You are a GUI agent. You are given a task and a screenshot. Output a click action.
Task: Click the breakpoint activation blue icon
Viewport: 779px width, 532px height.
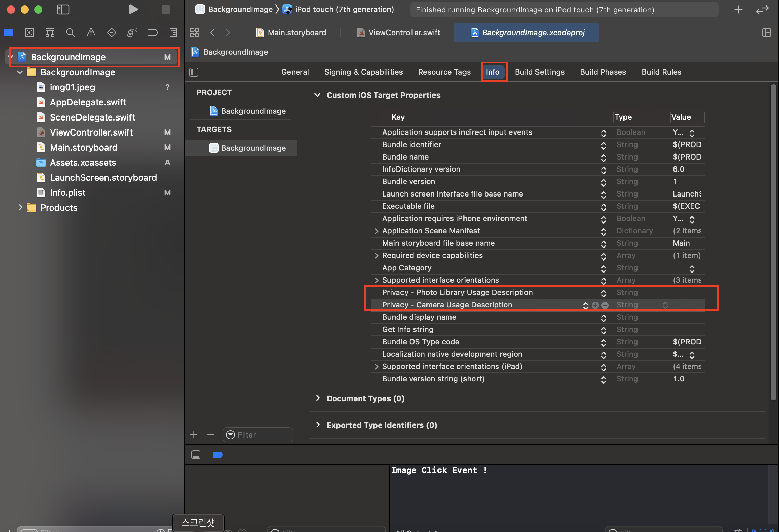coord(218,455)
